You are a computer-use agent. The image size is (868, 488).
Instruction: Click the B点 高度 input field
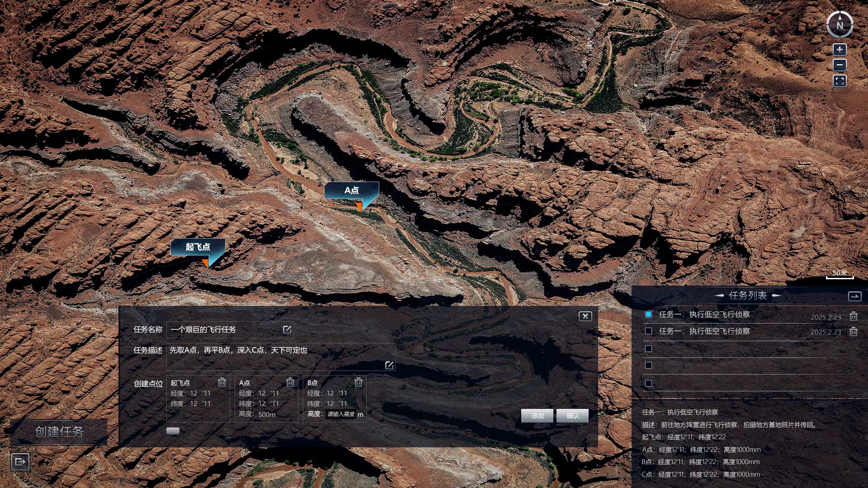pos(341,414)
